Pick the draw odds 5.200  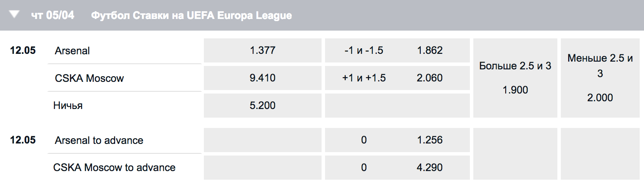coord(263,105)
